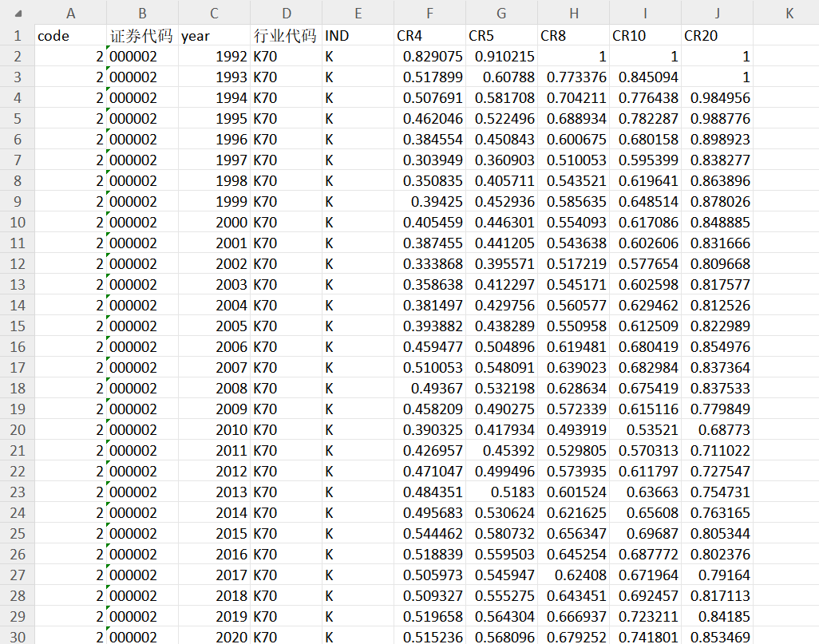Select year cell 1992
Screen dimensions: 819x644
click(x=214, y=57)
